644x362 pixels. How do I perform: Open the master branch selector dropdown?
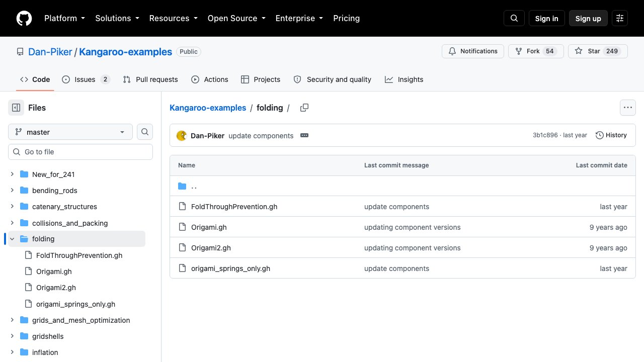70,132
